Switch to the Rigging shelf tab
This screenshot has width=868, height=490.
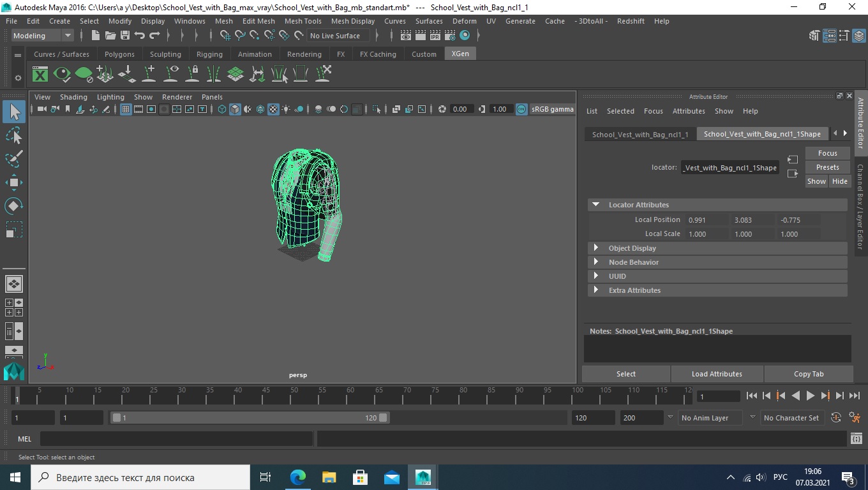(209, 54)
